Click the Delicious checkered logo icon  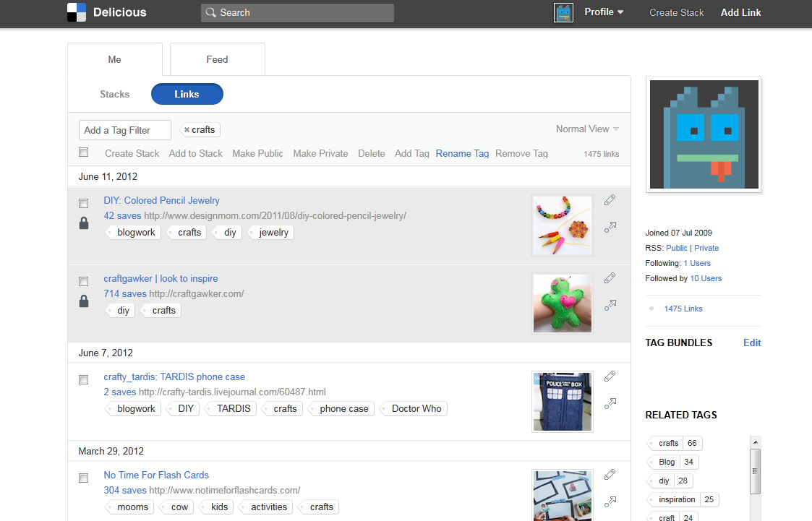(x=77, y=12)
